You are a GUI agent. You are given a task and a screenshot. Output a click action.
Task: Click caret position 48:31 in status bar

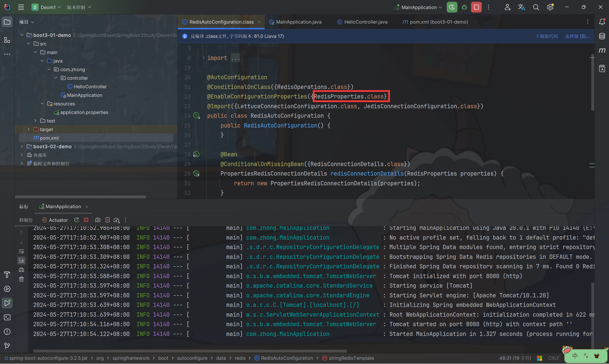tap(515, 358)
